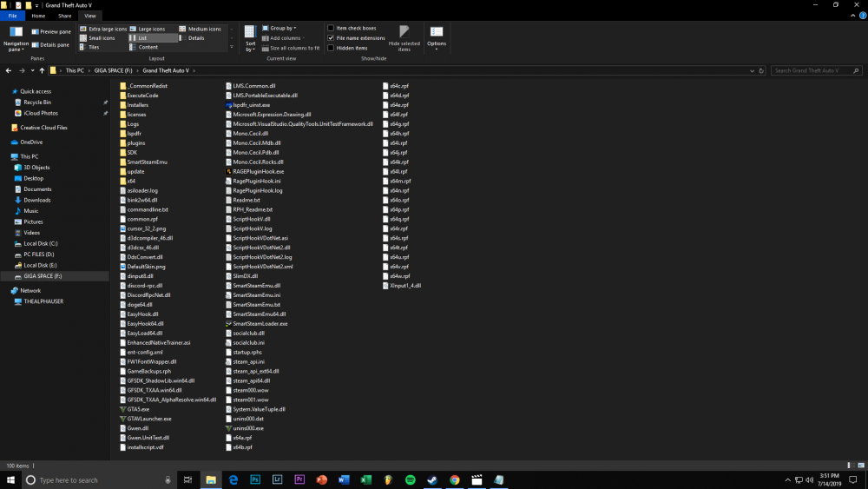
Task: Go back to previous folder
Action: click(9, 71)
